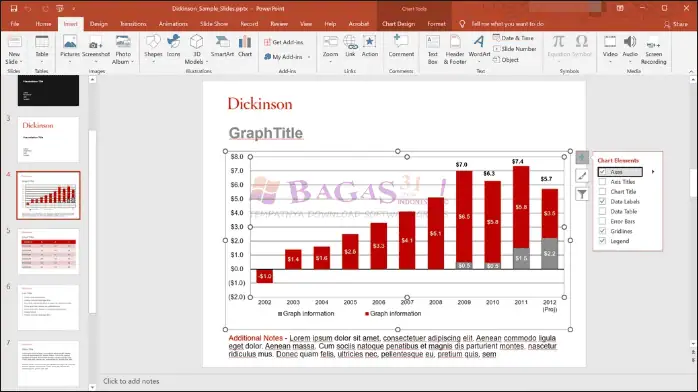Click to add notes field
The height and width of the screenshot is (392, 698).
point(131,381)
